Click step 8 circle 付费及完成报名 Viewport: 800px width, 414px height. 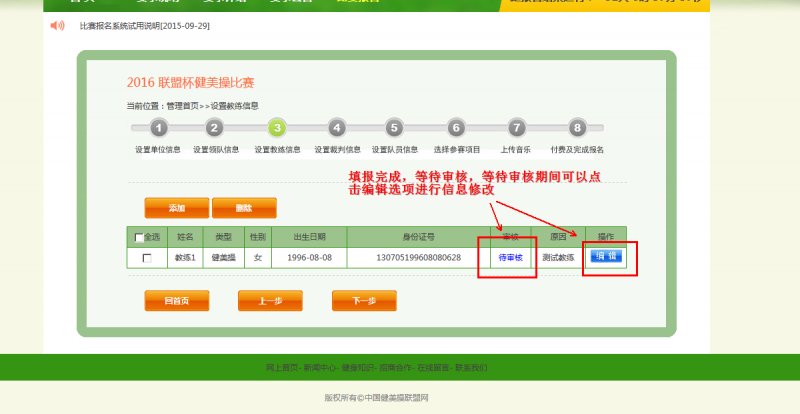tap(577, 128)
